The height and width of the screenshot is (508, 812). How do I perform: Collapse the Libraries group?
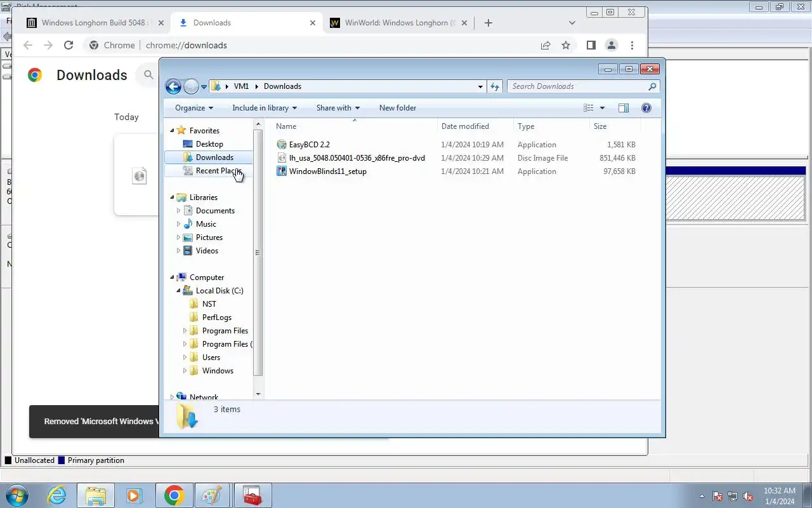click(172, 197)
